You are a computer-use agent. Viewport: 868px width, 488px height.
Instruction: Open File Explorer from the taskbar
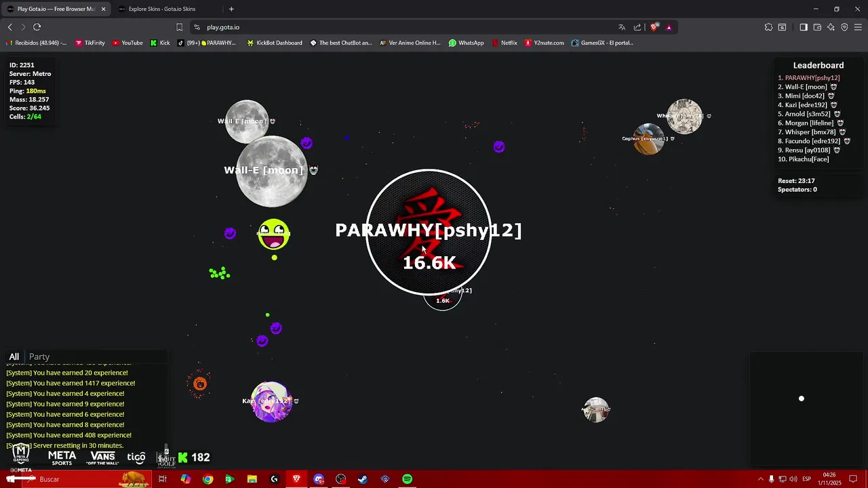tap(252, 479)
